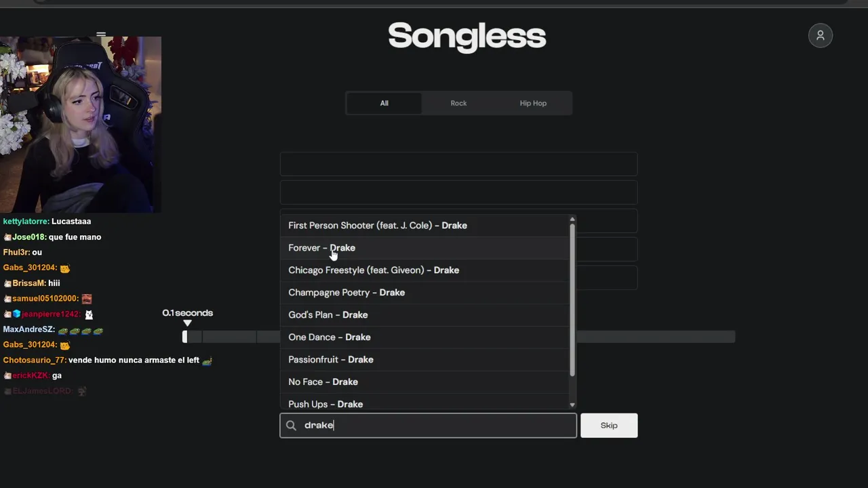This screenshot has width=868, height=488.
Task: Click the 0.1 seconds label
Action: pyautogui.click(x=188, y=313)
